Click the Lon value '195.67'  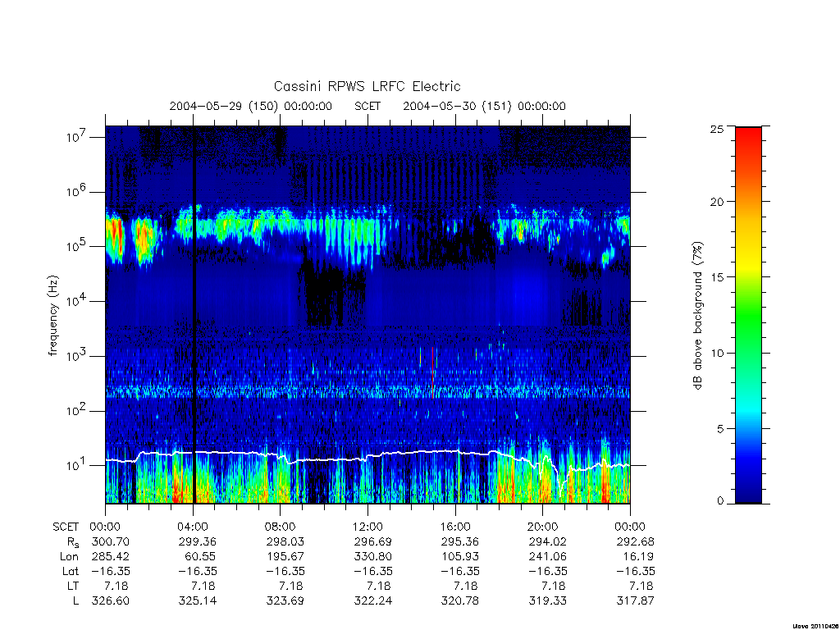tap(285, 557)
